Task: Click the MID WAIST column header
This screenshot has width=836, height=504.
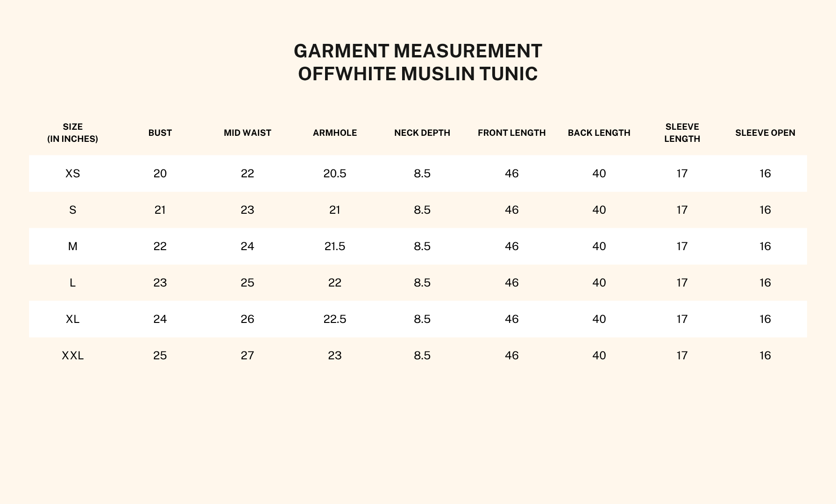Action: coord(248,133)
